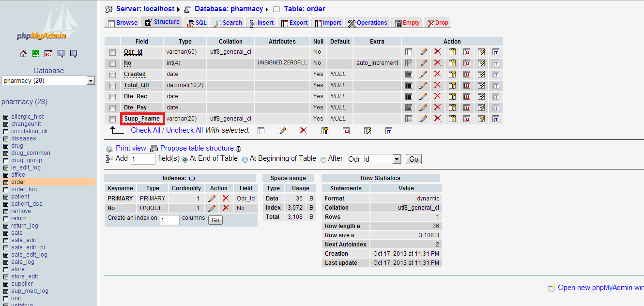Click Go button beside Add field options
Viewport: 644px width, 306px height.
coord(414,159)
